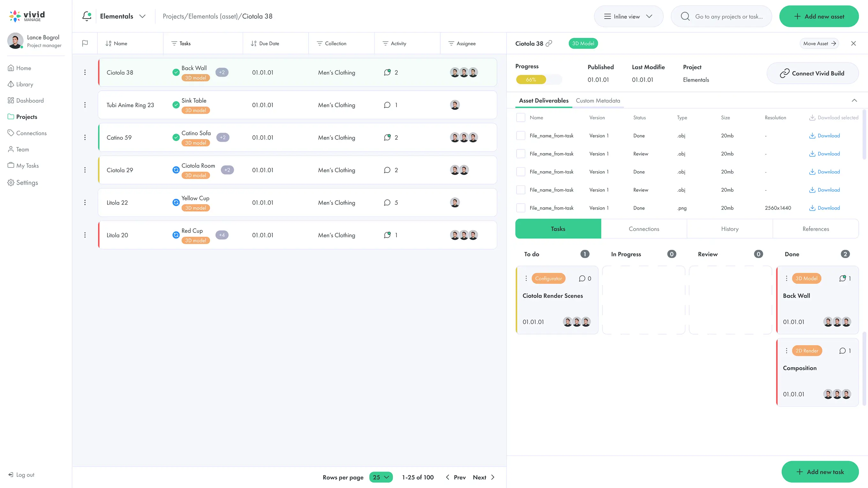Click Connect Vivid Build button
The image size is (868, 488).
[x=812, y=73]
